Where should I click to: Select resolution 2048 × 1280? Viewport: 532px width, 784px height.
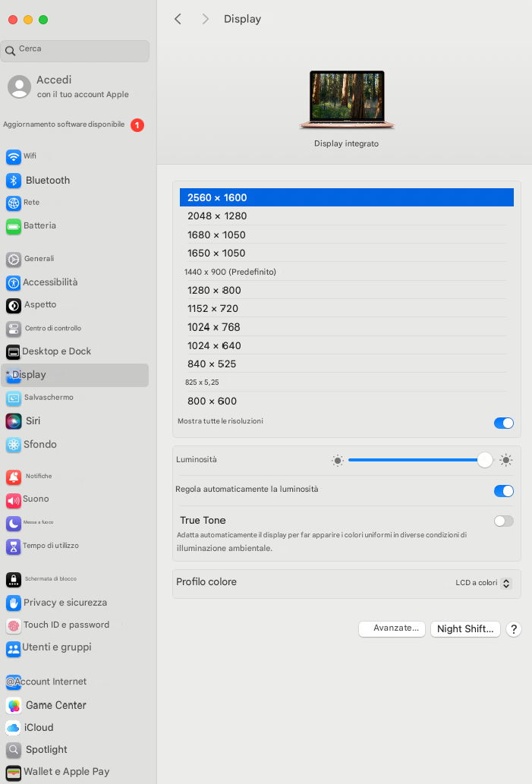[347, 216]
